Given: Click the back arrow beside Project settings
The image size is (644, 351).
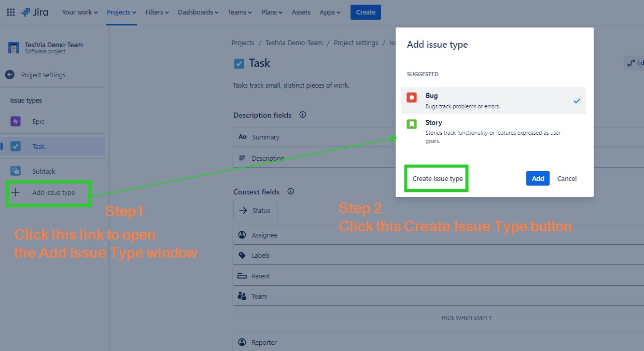Looking at the screenshot, I should (x=10, y=75).
